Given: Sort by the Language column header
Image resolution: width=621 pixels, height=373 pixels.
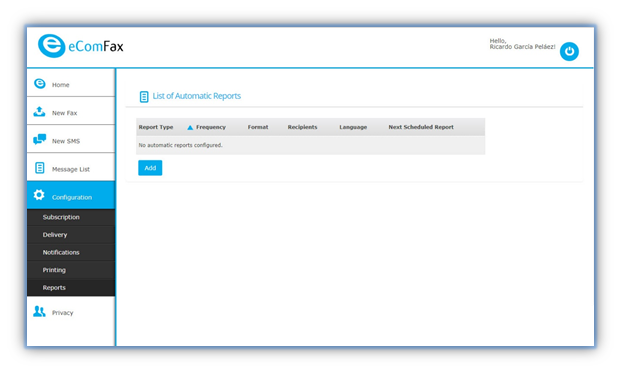Looking at the screenshot, I should coord(353,127).
